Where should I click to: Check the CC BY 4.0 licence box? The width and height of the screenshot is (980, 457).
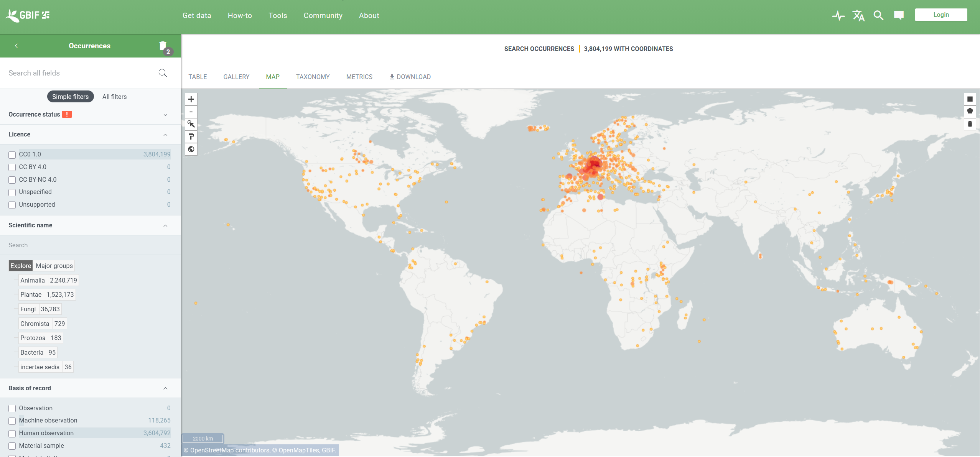click(x=12, y=167)
